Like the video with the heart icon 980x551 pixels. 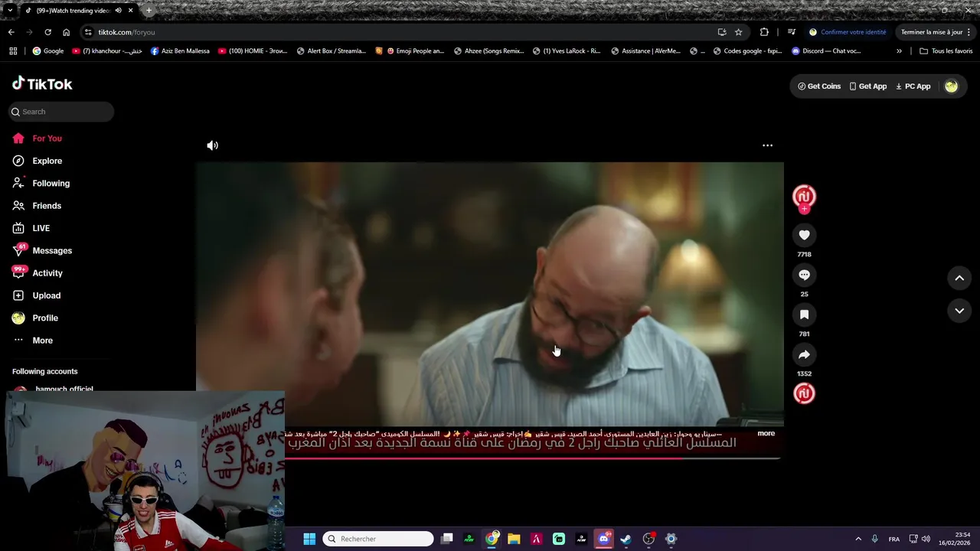[x=804, y=235]
